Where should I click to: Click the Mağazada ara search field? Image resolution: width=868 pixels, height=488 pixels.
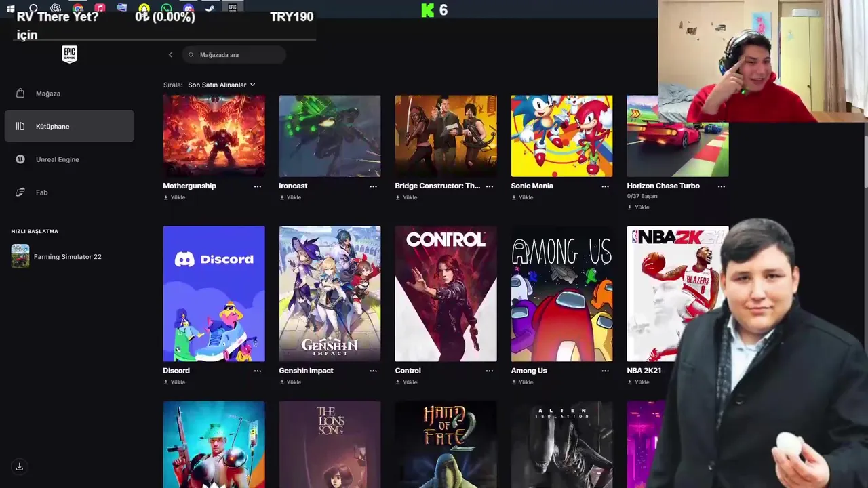(x=234, y=55)
